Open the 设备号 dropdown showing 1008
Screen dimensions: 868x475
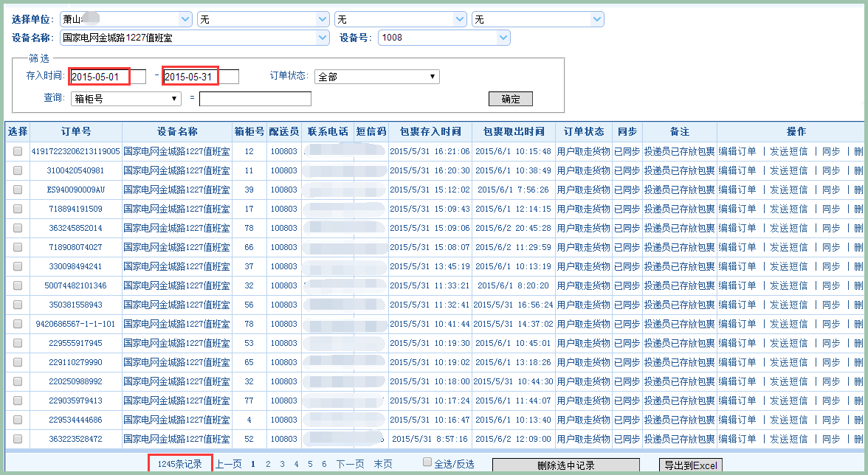[x=444, y=38]
